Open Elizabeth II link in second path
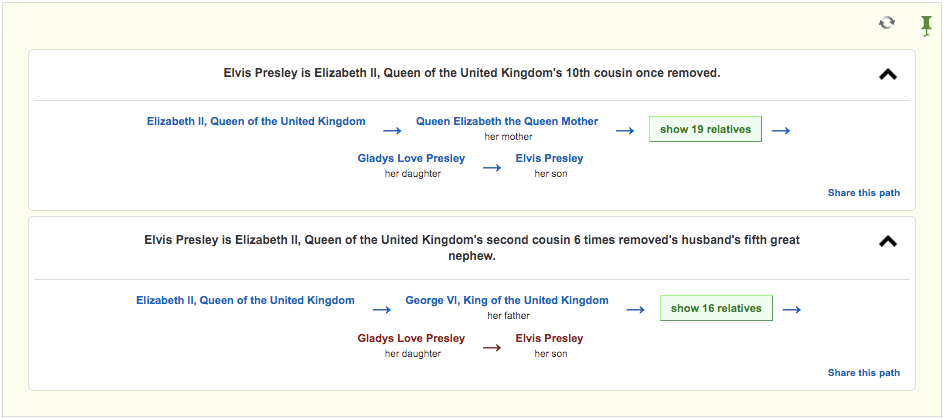This screenshot has width=945, height=418. [245, 300]
